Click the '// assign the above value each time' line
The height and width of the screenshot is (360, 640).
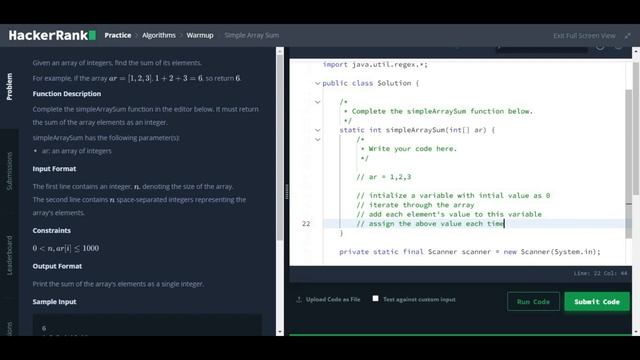tap(430, 224)
